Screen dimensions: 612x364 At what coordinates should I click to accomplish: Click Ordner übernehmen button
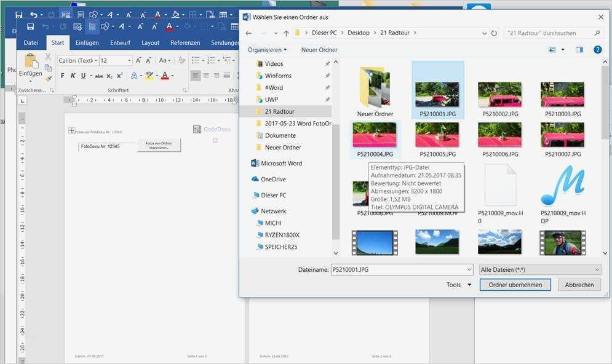tap(515, 285)
